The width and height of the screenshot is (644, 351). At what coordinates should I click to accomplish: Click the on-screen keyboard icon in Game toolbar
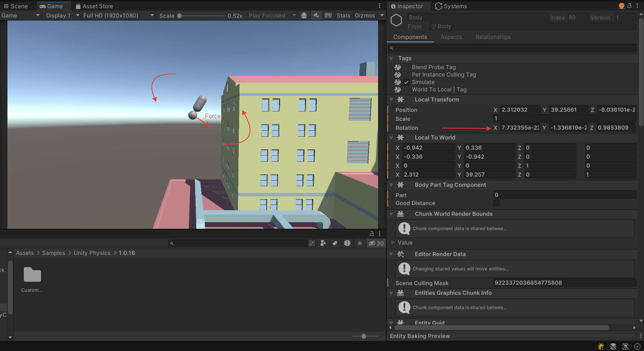pyautogui.click(x=328, y=15)
